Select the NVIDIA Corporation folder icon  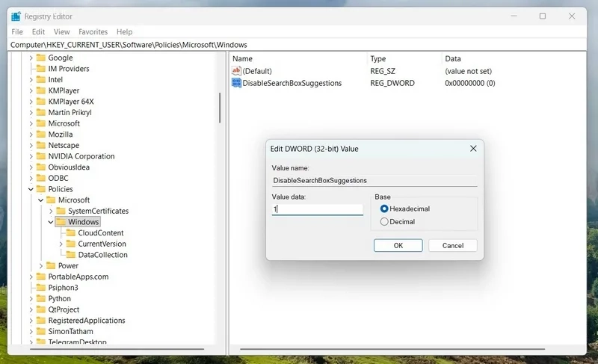click(x=41, y=156)
